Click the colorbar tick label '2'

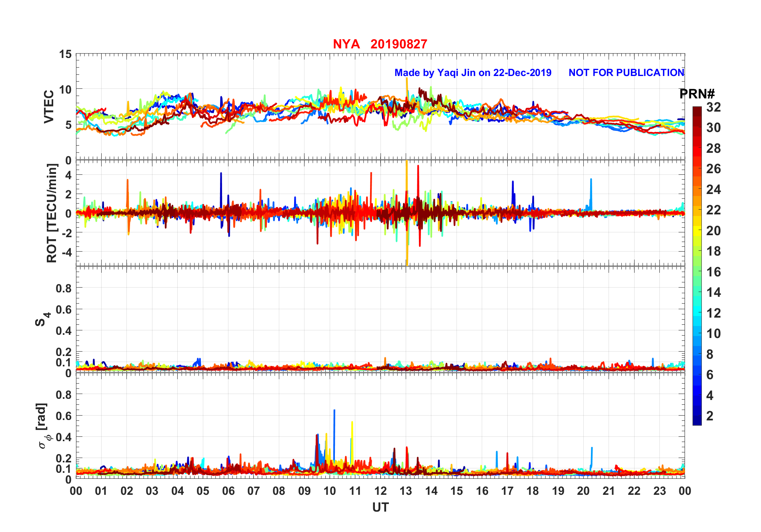click(710, 416)
